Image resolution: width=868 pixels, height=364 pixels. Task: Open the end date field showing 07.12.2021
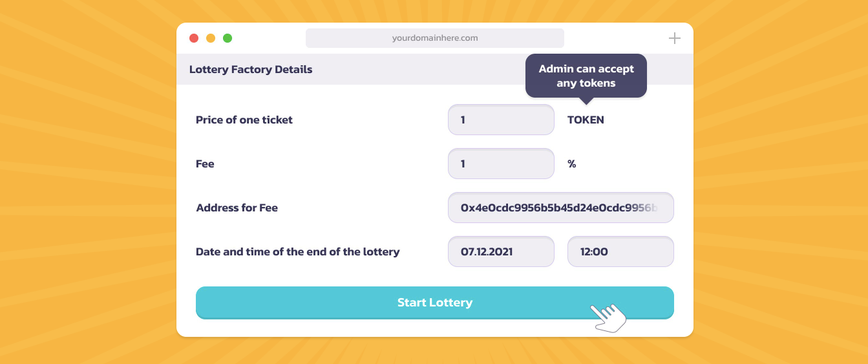pos(501,252)
